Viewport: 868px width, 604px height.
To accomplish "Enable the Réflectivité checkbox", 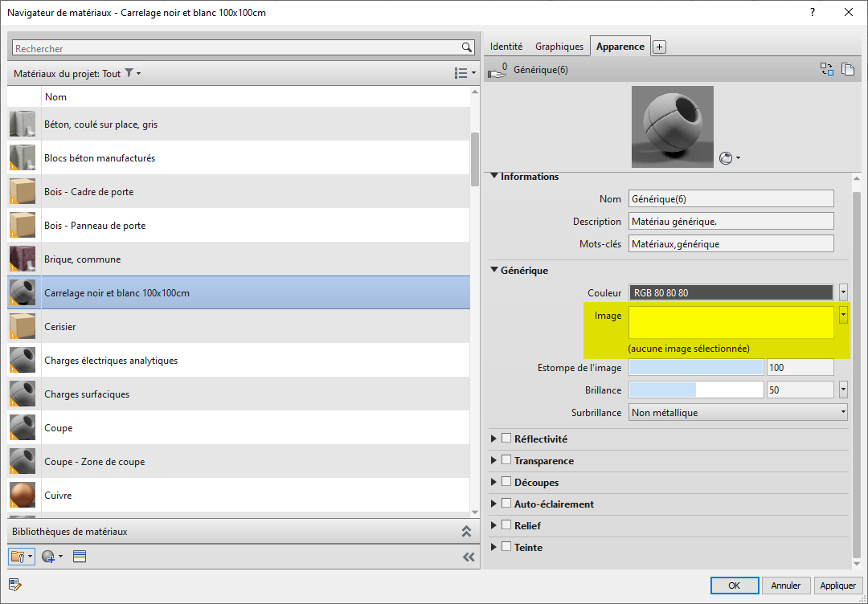I will pos(506,439).
